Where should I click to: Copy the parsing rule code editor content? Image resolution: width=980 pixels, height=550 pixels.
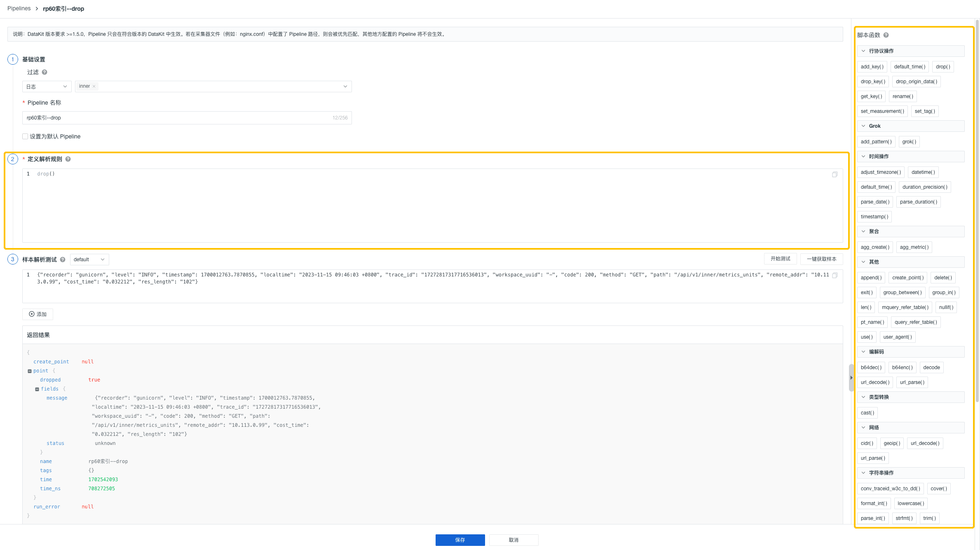[x=835, y=174]
